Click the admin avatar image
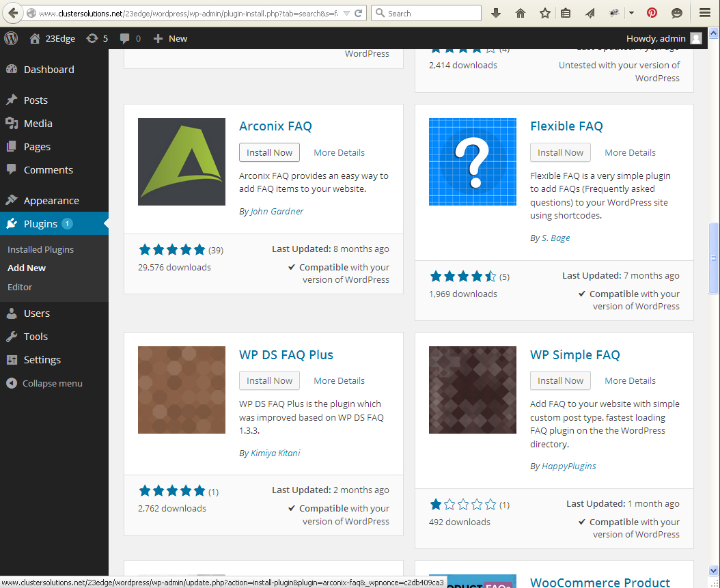The width and height of the screenshot is (720, 588). pyautogui.click(x=696, y=38)
